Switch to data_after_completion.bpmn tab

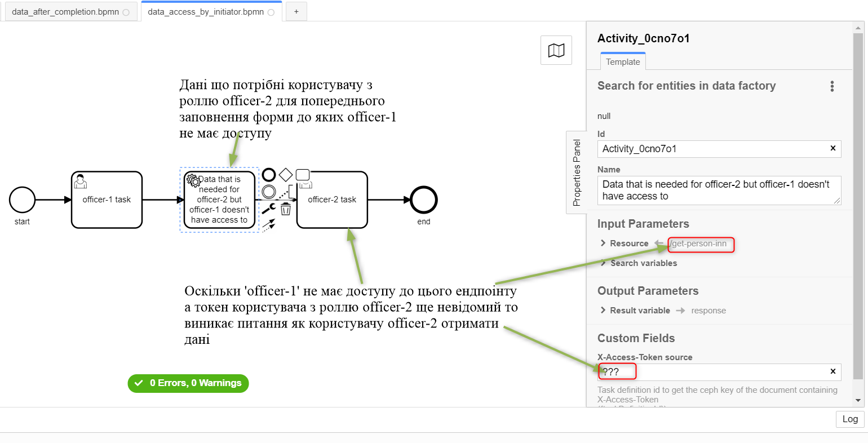coord(65,12)
